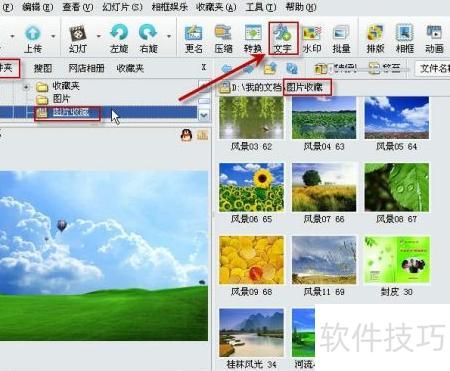Click the 相框 photo frame tool

(405, 39)
